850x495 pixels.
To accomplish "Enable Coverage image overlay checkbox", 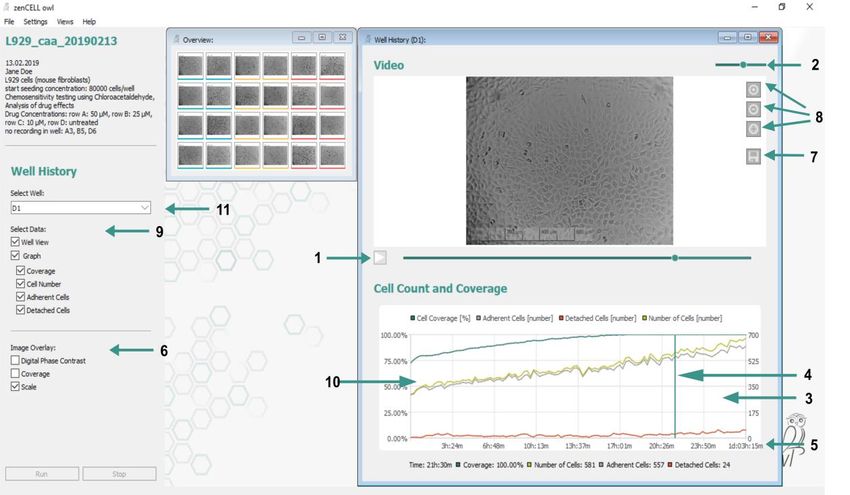I will coord(15,374).
